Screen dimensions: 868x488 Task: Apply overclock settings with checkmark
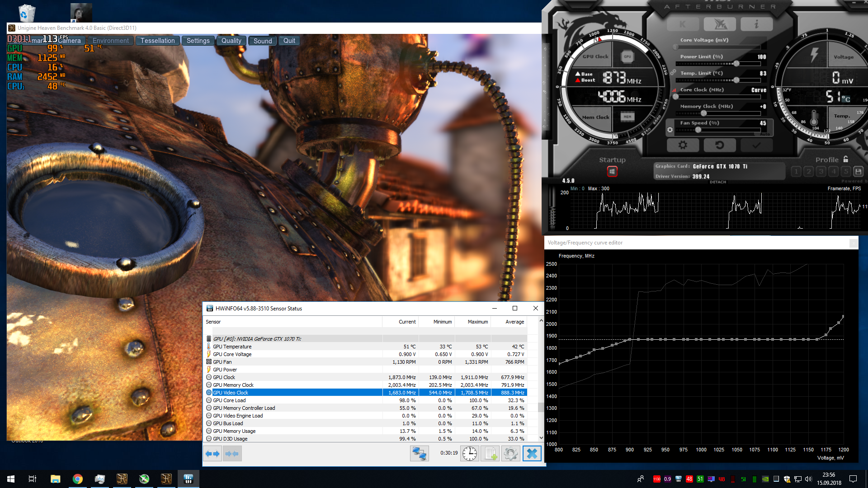pyautogui.click(x=756, y=145)
